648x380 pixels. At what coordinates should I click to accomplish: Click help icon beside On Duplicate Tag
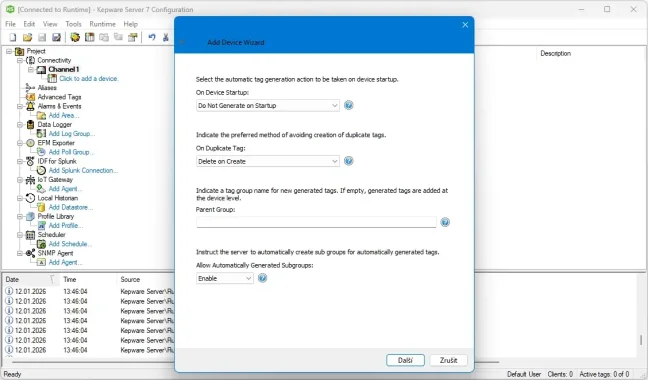[x=348, y=161]
